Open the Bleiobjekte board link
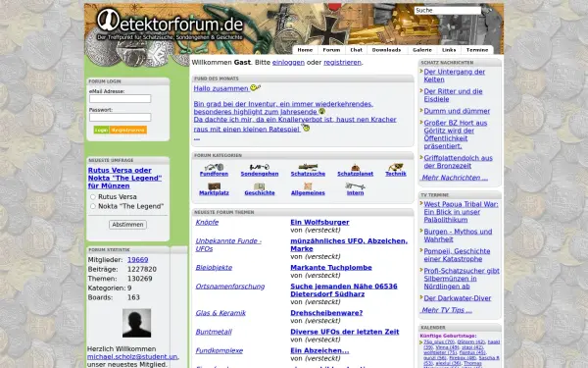Viewport: 588px width, 368px height. click(x=214, y=268)
